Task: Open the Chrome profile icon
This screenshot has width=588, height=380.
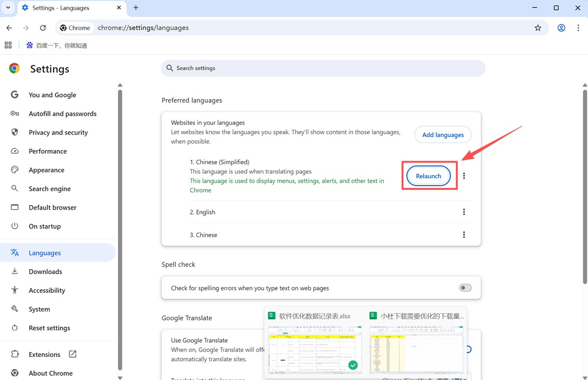Action: point(562,28)
